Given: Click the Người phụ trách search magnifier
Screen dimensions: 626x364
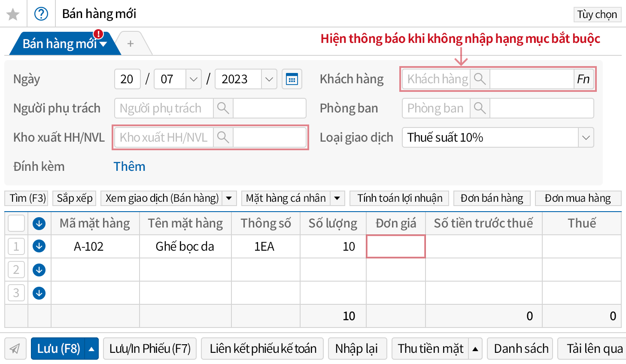Looking at the screenshot, I should click(223, 108).
